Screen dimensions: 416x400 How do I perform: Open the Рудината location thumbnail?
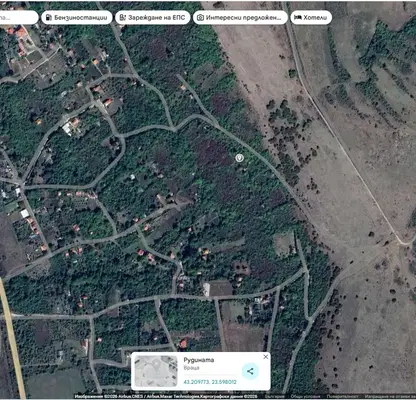pyautogui.click(x=156, y=371)
